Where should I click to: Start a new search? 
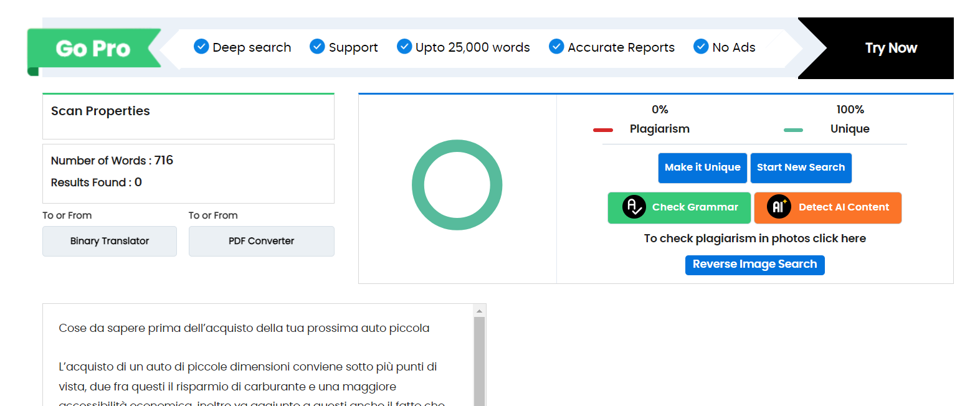[801, 168]
